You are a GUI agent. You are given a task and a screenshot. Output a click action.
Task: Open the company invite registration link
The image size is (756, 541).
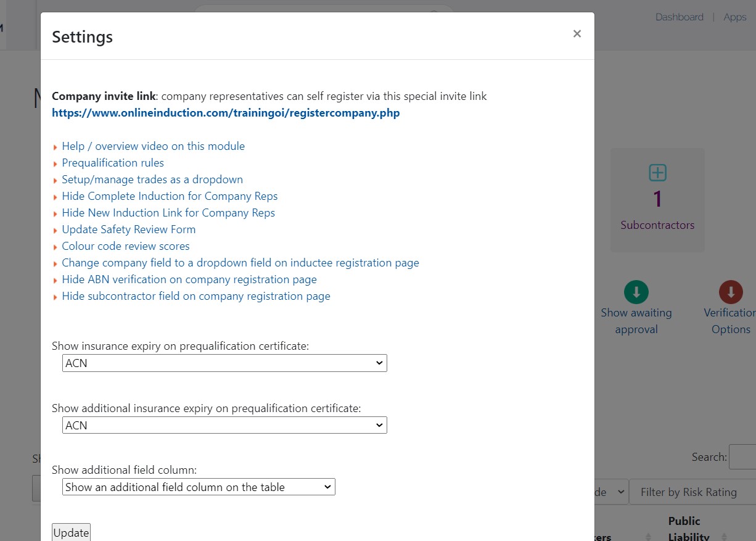pyautogui.click(x=226, y=113)
